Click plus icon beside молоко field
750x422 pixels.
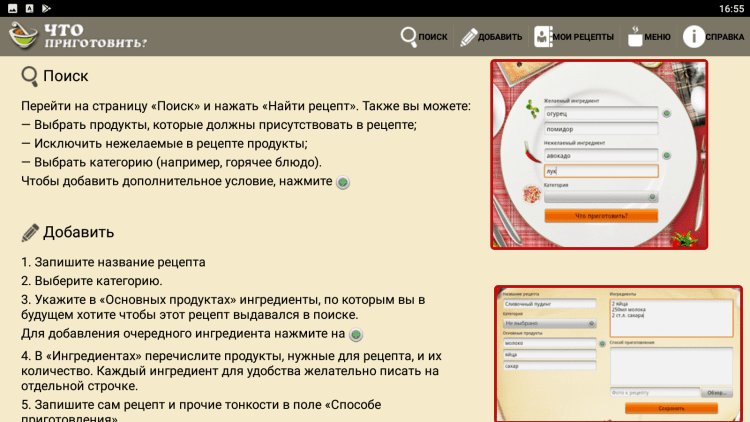pos(602,344)
